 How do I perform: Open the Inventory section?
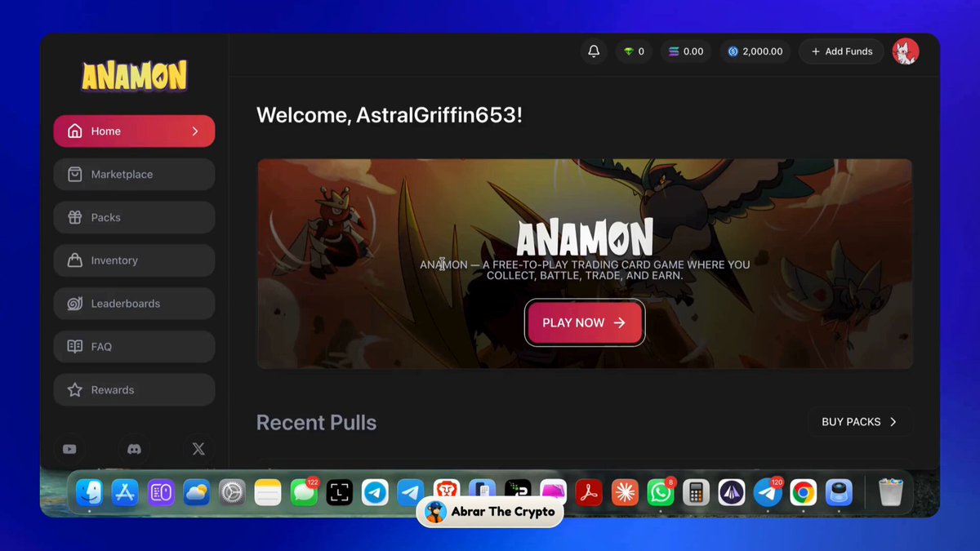point(134,260)
